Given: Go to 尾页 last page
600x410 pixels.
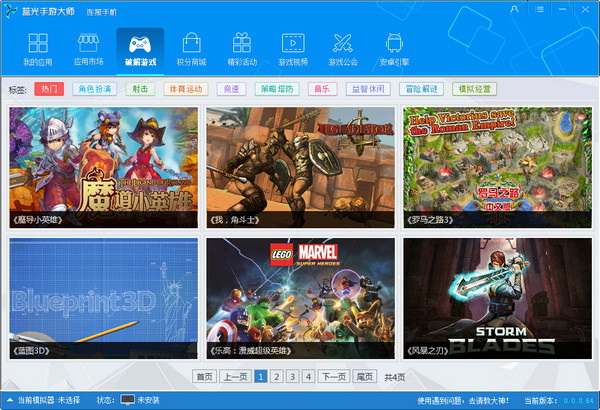Looking at the screenshot, I should [365, 377].
